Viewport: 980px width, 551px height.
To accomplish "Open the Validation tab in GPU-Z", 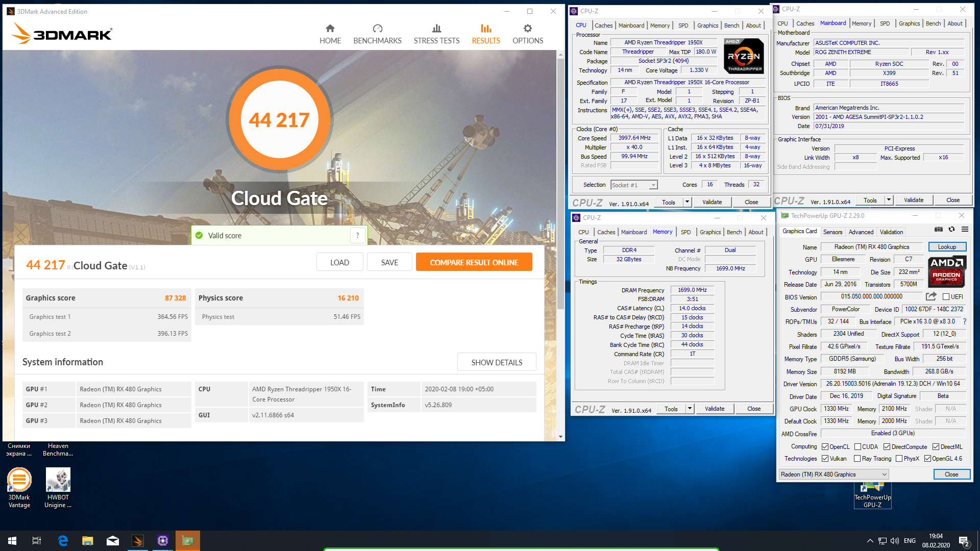I will [x=891, y=232].
